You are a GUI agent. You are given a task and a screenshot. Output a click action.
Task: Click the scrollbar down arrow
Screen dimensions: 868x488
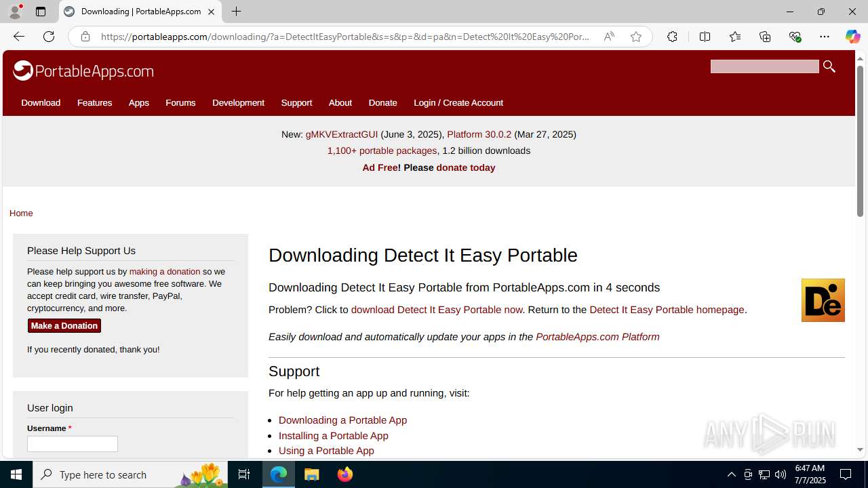(860, 449)
